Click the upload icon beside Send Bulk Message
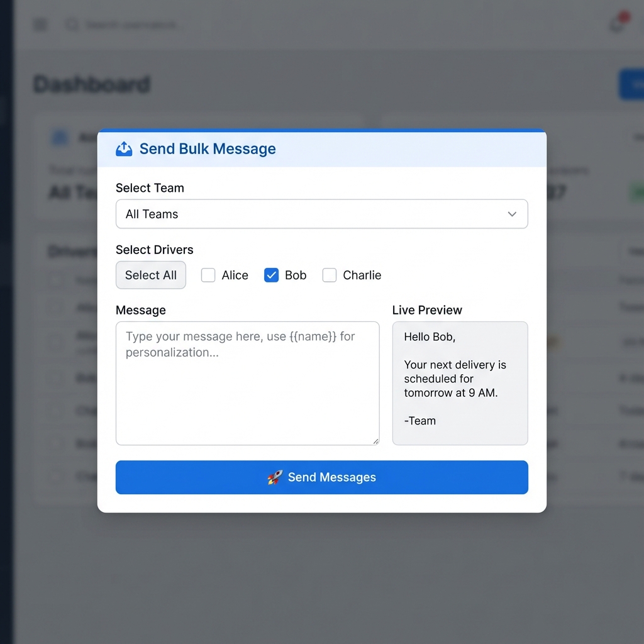The width and height of the screenshot is (644, 644). click(x=123, y=148)
